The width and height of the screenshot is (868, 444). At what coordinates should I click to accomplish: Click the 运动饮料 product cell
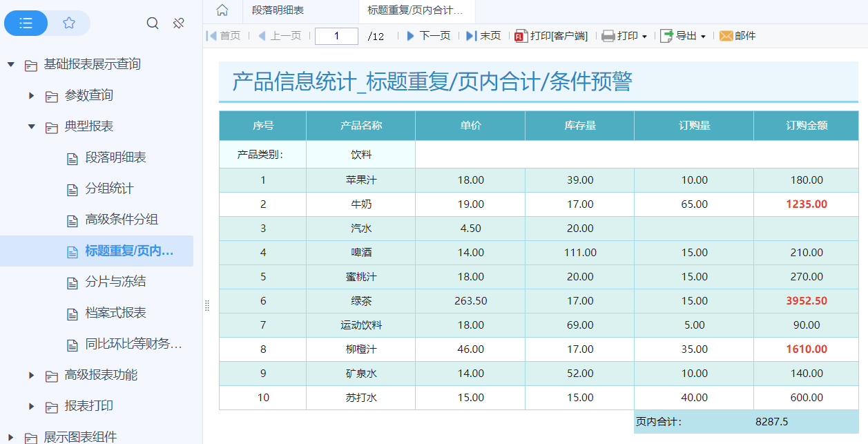click(x=361, y=325)
